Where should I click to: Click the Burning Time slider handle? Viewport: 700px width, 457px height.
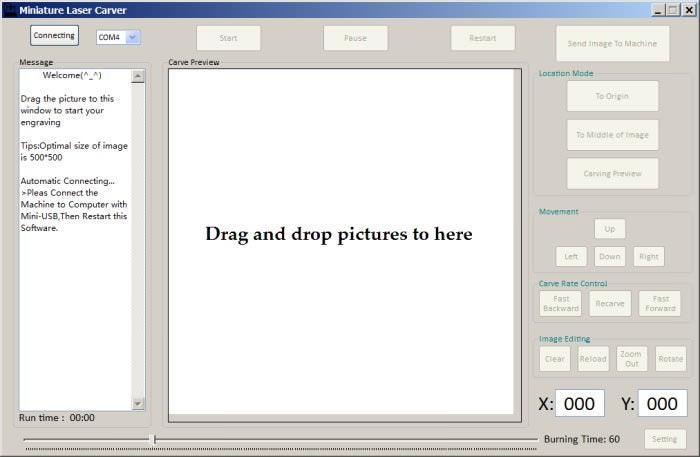(153, 439)
